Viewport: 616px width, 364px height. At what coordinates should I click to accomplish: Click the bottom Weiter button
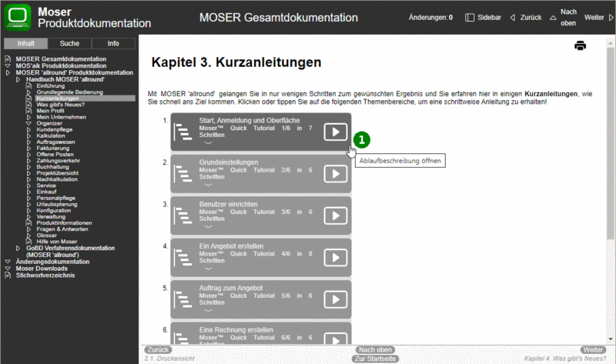[x=593, y=349]
